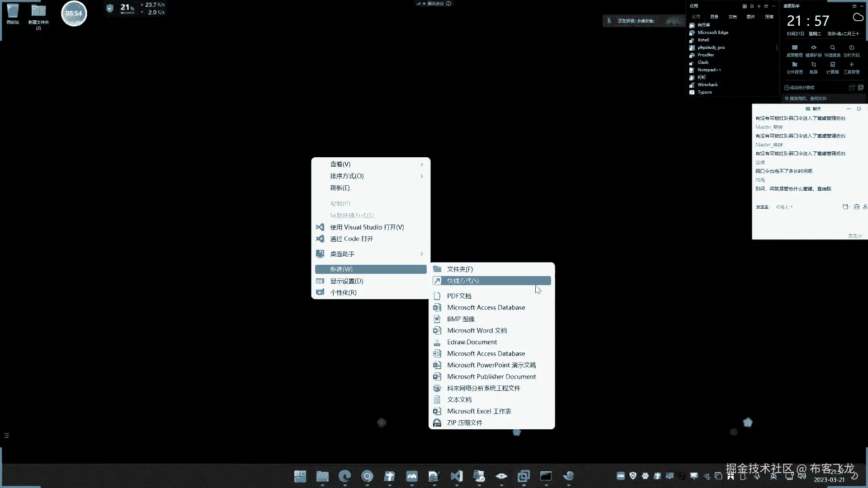This screenshot has height=488, width=868.
Task: Open the 截屏 screenshot tool icon
Action: click(x=813, y=65)
